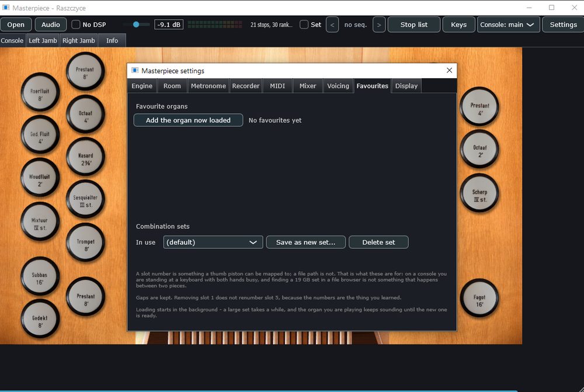
Task: Click the output level meter
Action: pyautogui.click(x=215, y=25)
